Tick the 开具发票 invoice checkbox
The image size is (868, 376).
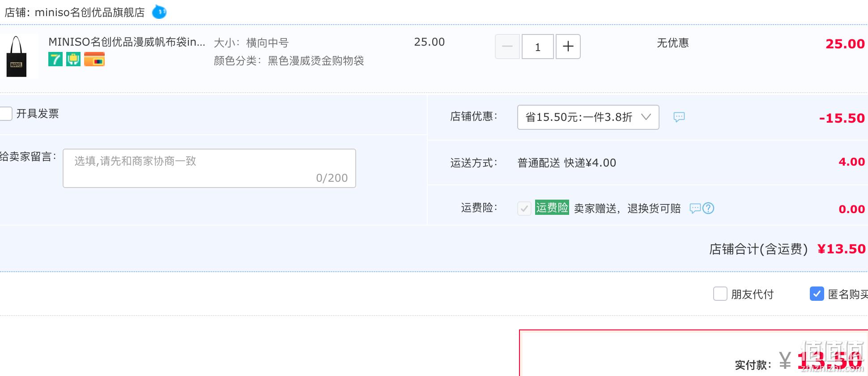(x=5, y=114)
